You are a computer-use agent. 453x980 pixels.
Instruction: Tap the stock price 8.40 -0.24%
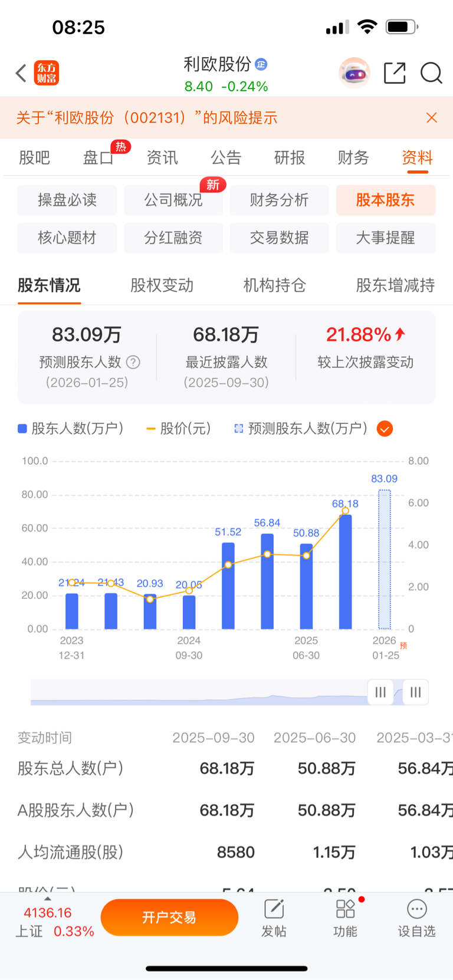[x=226, y=87]
